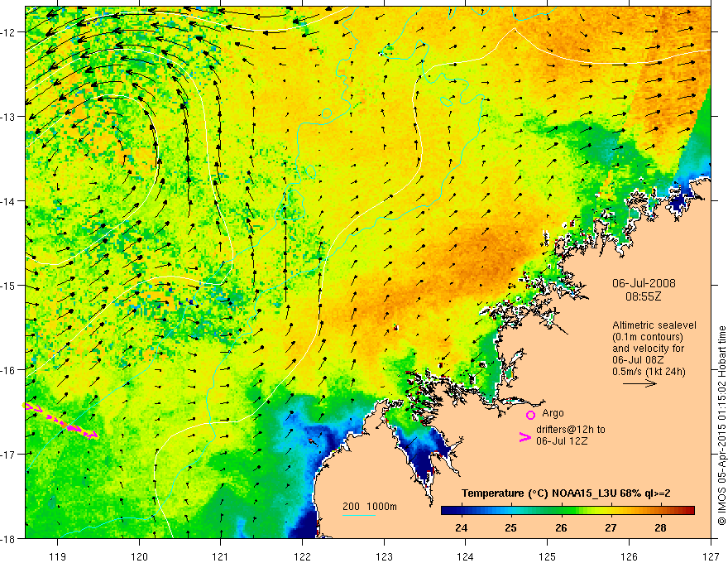The image size is (728, 563).
Task: Click the '06-Jul 12Z' drifters date text
Action: 562,440
